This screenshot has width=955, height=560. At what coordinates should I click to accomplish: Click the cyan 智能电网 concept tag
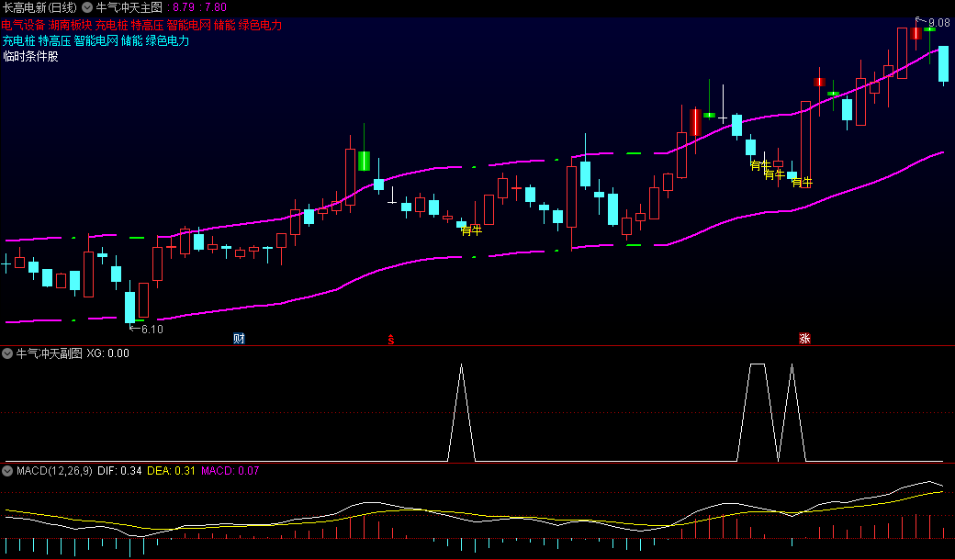point(96,41)
